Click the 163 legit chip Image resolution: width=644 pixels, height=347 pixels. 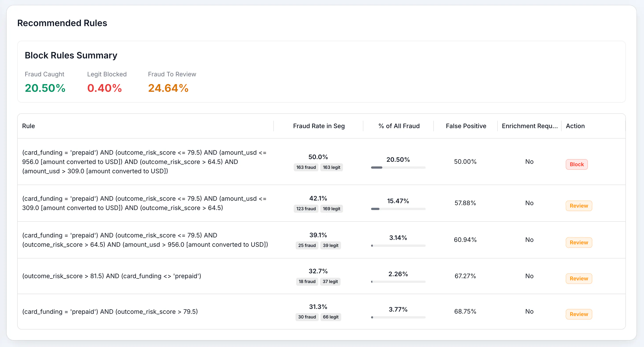click(331, 167)
